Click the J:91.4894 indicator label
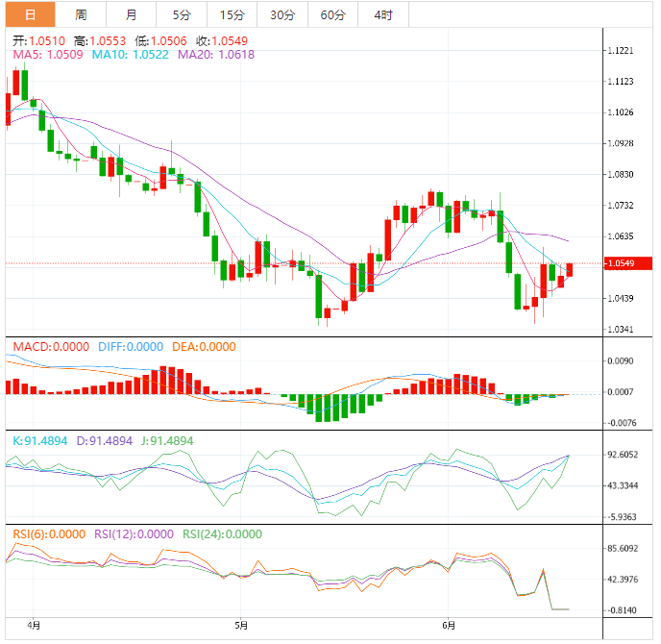The height and width of the screenshot is (644, 661). coord(167,441)
